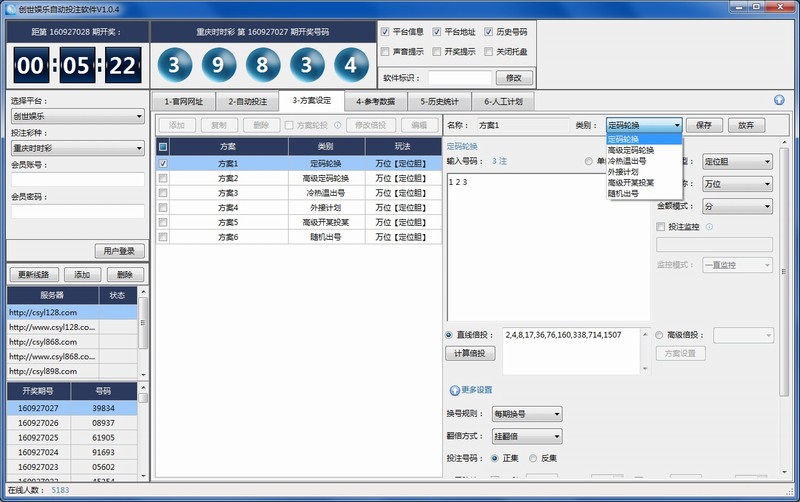Check the box for 方案3 row
800x502 pixels.
point(163,192)
